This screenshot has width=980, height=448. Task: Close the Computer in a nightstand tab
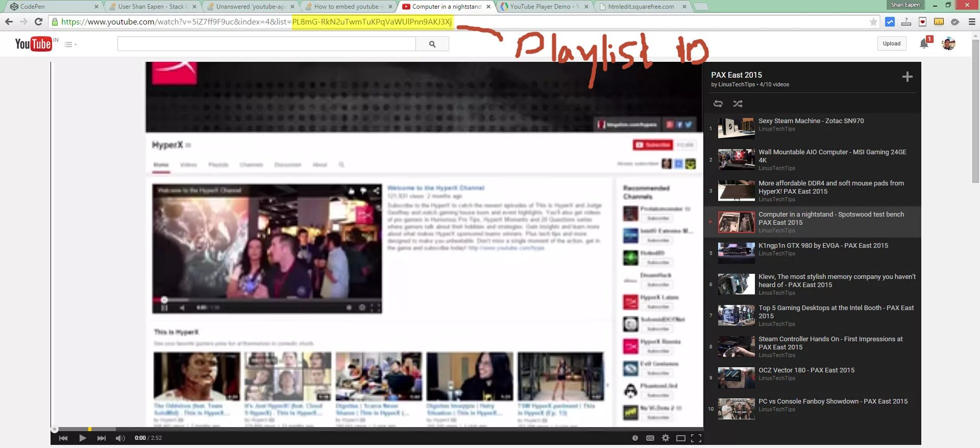pos(488,7)
